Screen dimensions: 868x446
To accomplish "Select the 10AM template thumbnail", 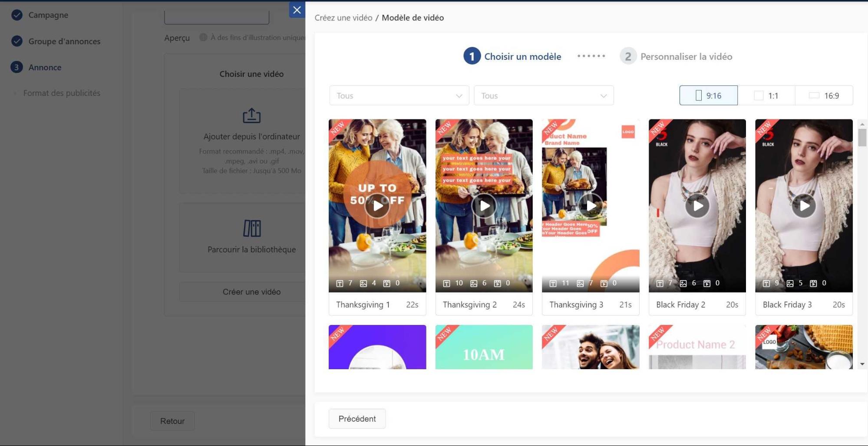I will click(484, 347).
